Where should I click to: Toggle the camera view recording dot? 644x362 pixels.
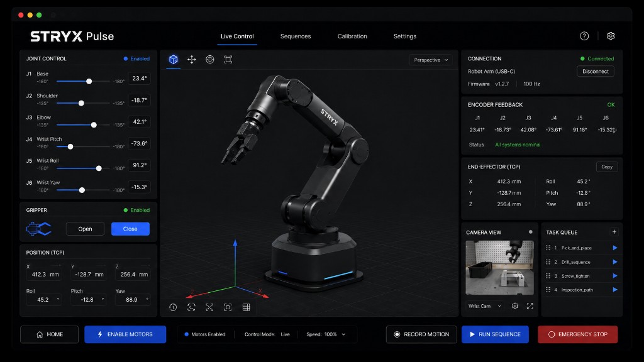tap(531, 232)
